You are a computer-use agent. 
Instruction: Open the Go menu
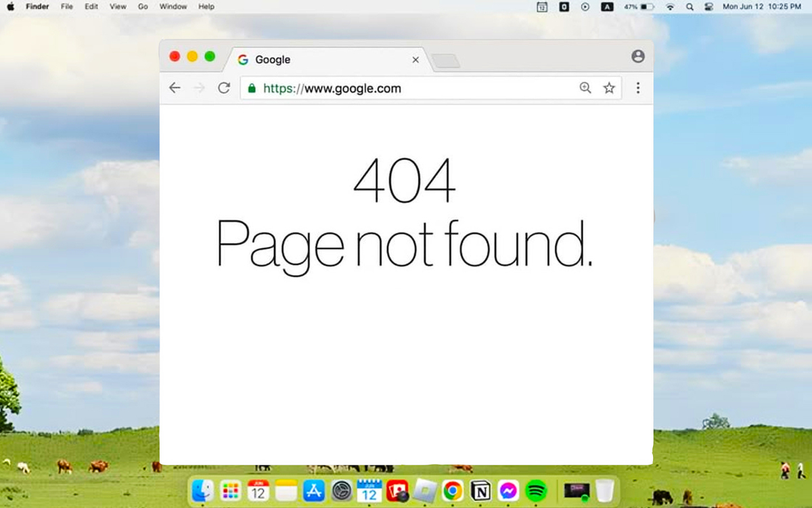click(143, 7)
